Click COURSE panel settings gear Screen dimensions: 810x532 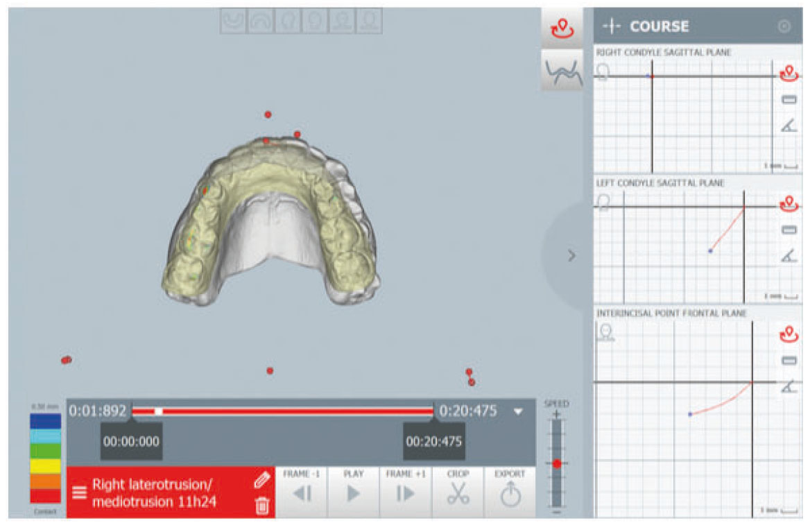point(784,26)
